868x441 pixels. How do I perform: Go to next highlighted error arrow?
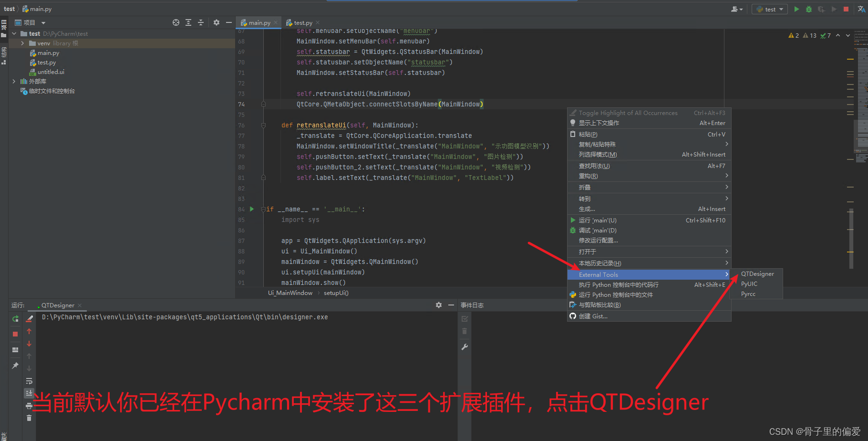click(847, 35)
